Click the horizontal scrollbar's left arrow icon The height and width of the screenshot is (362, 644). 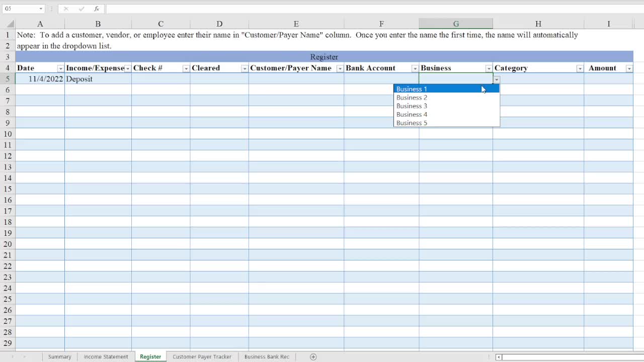[x=500, y=356]
